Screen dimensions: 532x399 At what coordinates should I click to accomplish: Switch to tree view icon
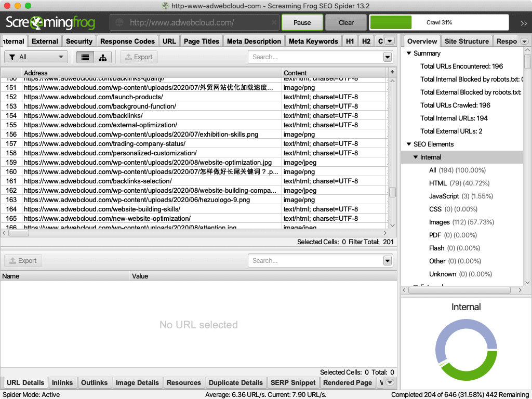(103, 57)
